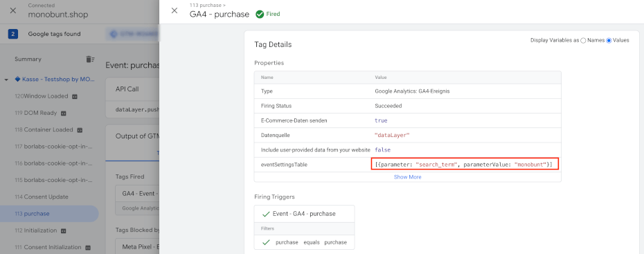The width and height of the screenshot is (644, 254).
Task: Open the Event - GA4 - purchase trigger
Action: click(304, 214)
